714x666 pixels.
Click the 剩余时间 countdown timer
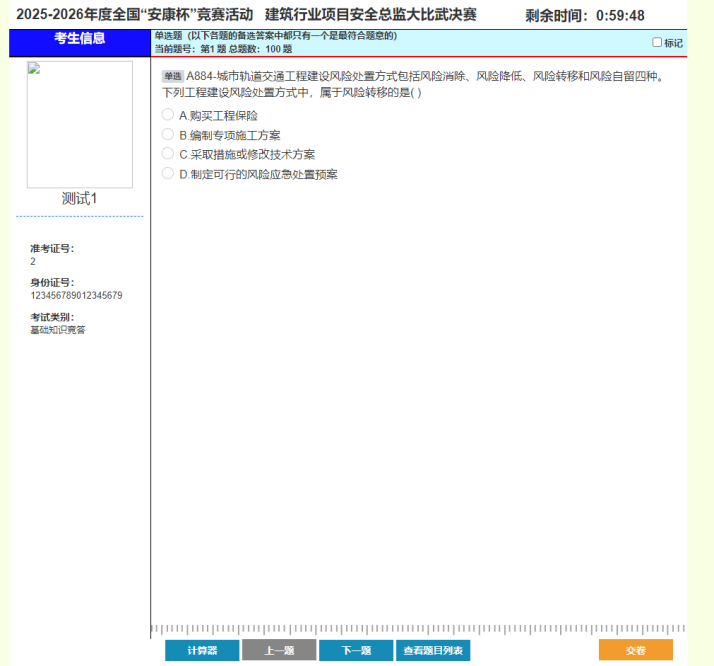585,15
